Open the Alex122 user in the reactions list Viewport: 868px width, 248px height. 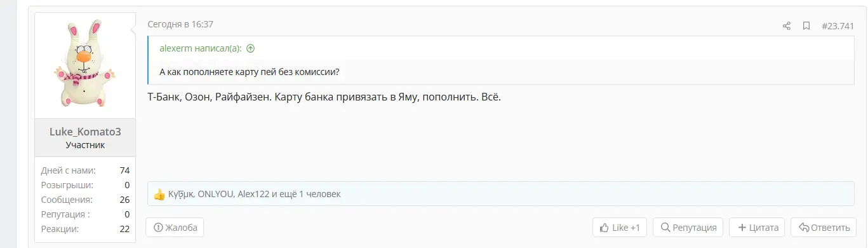[253, 194]
